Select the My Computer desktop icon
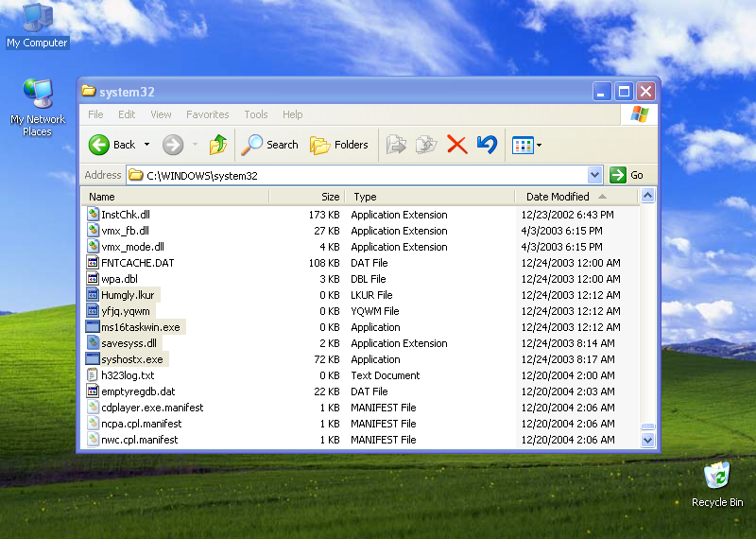Viewport: 756px width, 539px height. coord(37,26)
